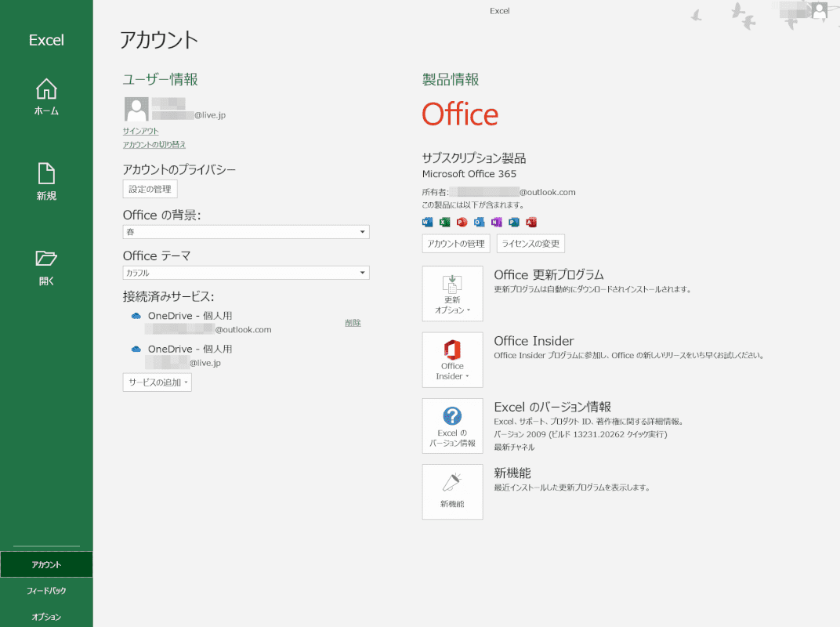Click Sign out (サインアウト) link

pos(140,132)
